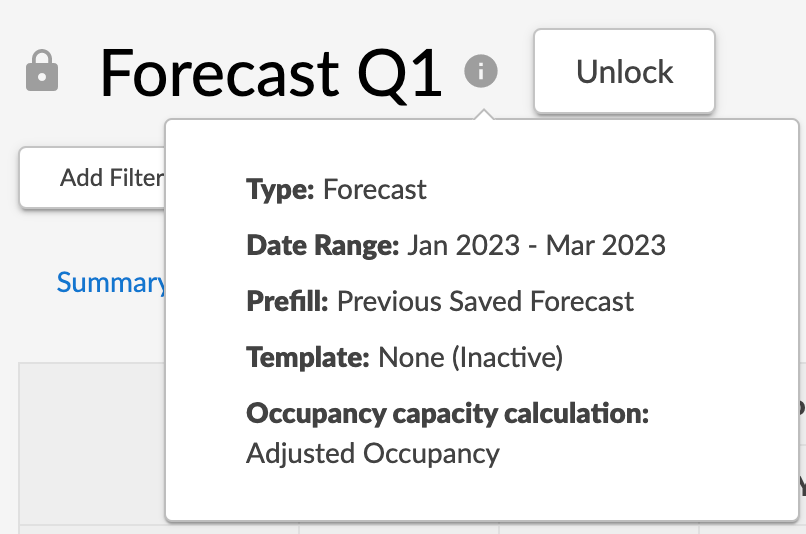Click the bold Template label
The width and height of the screenshot is (806, 534).
click(308, 357)
